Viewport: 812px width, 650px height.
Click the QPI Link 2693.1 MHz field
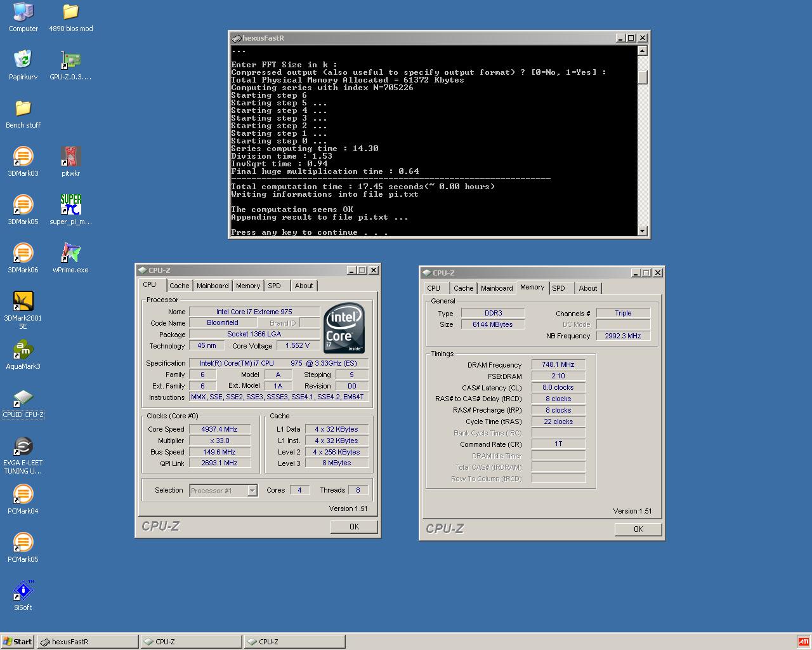(219, 463)
